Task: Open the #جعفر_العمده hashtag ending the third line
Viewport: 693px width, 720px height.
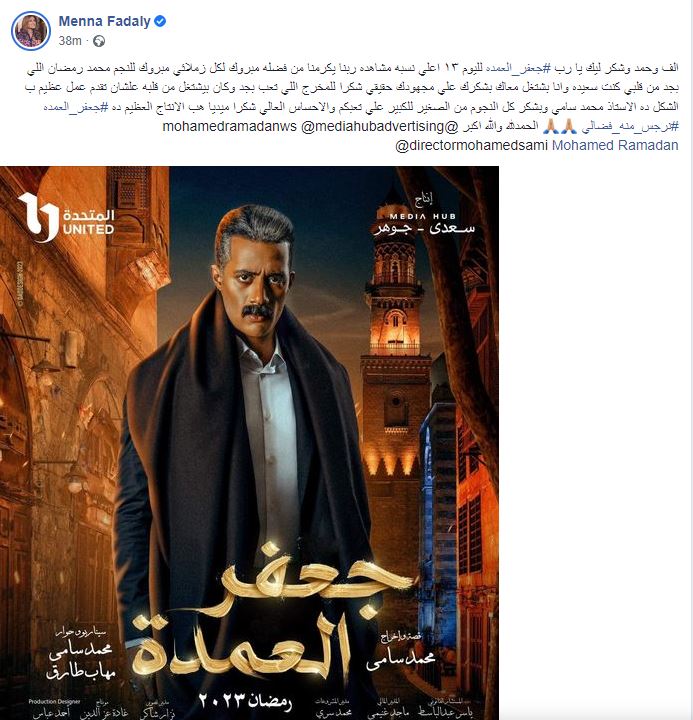Action: point(76,107)
